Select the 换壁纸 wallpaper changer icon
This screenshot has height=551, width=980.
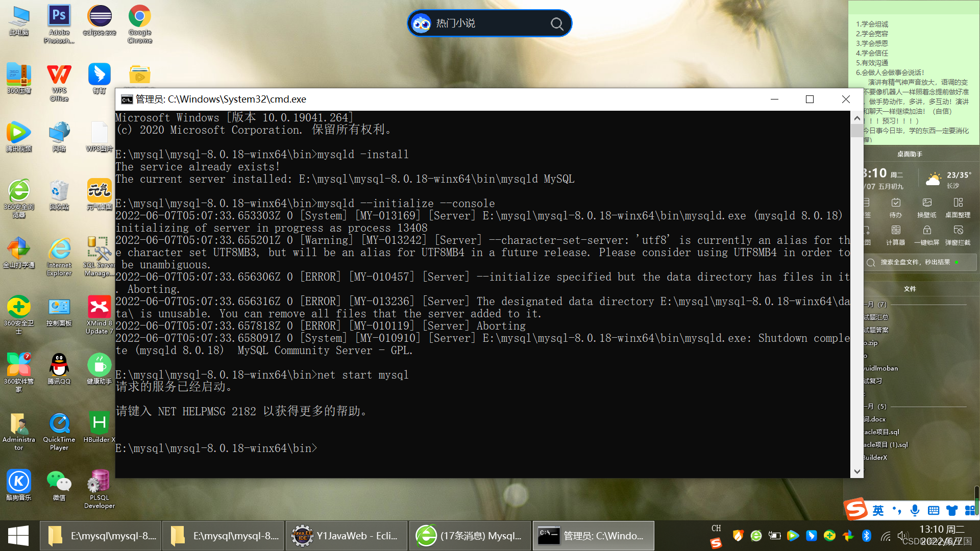pyautogui.click(x=926, y=207)
